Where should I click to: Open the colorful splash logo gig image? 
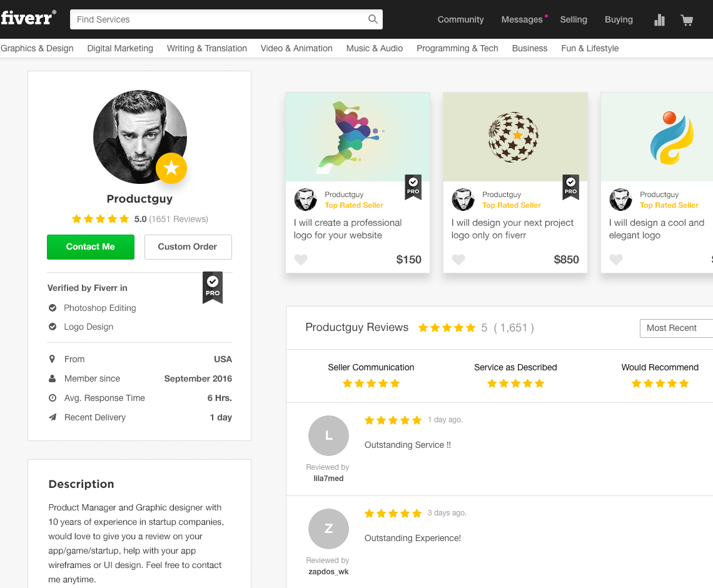click(x=358, y=137)
